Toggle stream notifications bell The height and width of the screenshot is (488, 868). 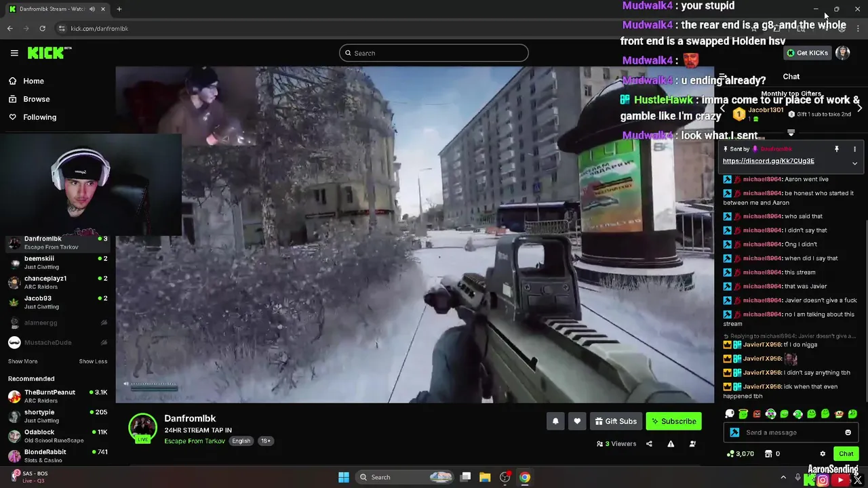pos(555,421)
